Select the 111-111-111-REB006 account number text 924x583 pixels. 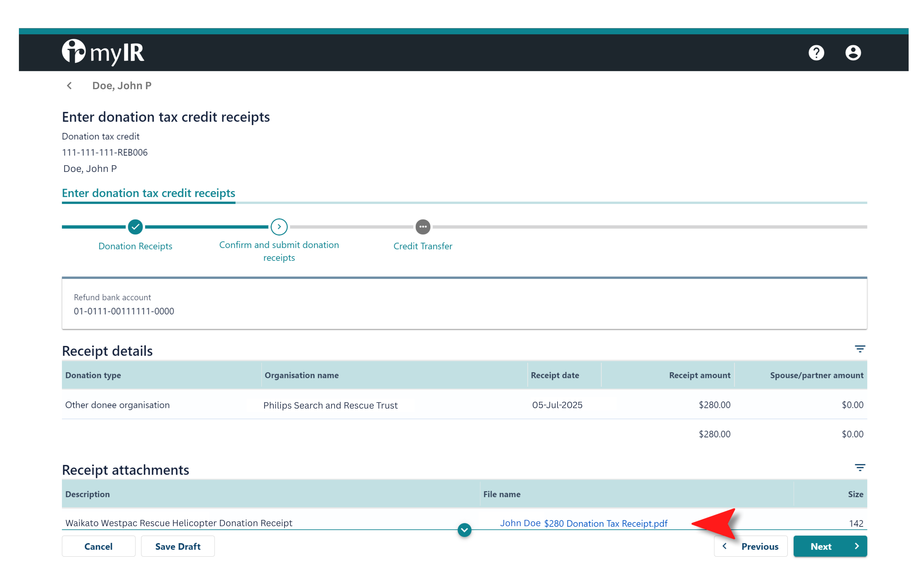pyautogui.click(x=105, y=152)
